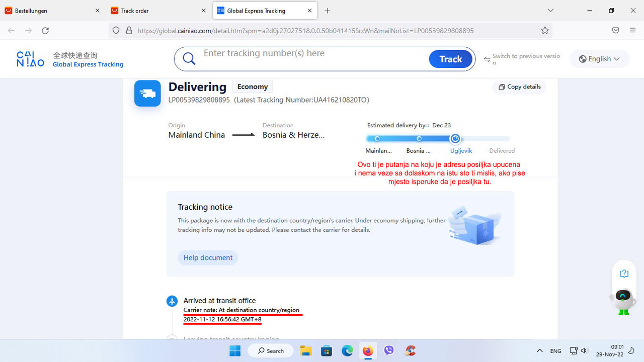This screenshot has height=362, width=644.
Task: Open the Pocket save icon
Action: 615,31
